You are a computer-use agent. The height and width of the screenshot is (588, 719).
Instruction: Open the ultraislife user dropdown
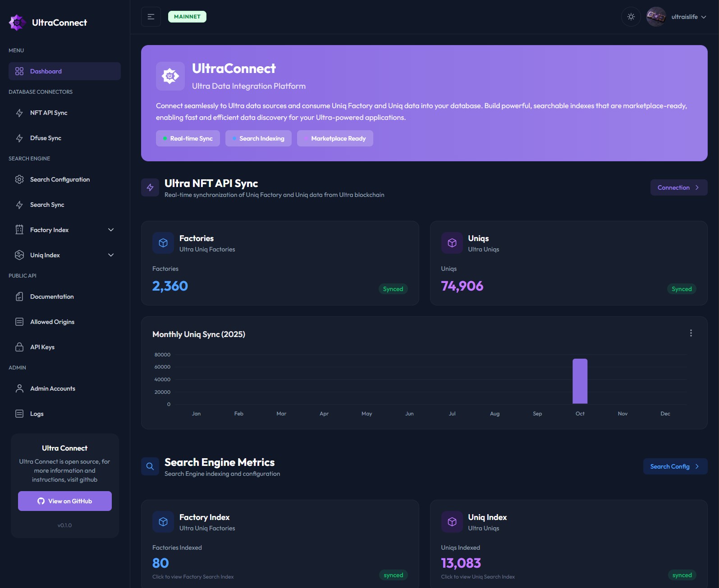click(677, 17)
